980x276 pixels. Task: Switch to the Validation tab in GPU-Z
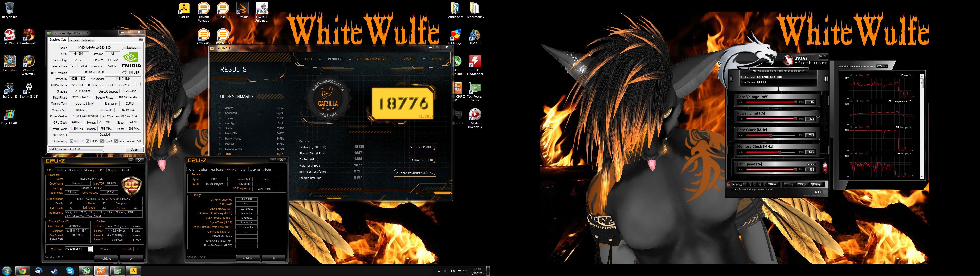(88, 40)
